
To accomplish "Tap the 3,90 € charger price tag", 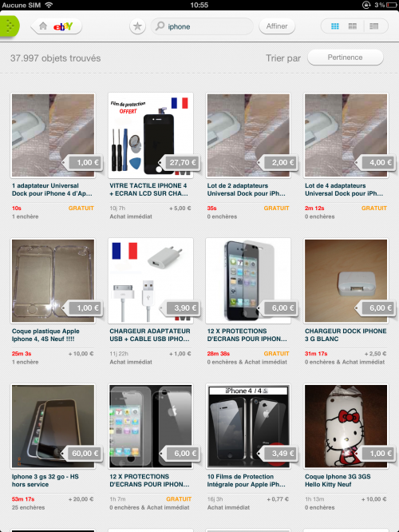I will point(180,308).
